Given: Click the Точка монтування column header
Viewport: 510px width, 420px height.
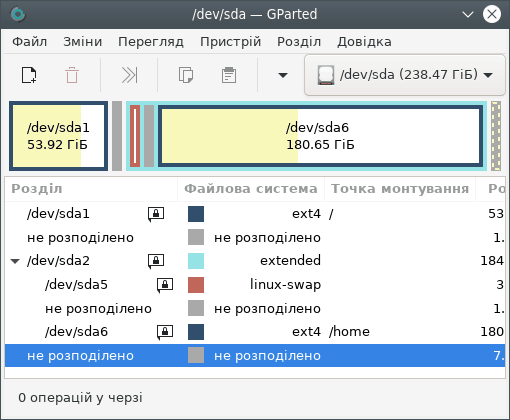Looking at the screenshot, I should (x=400, y=189).
